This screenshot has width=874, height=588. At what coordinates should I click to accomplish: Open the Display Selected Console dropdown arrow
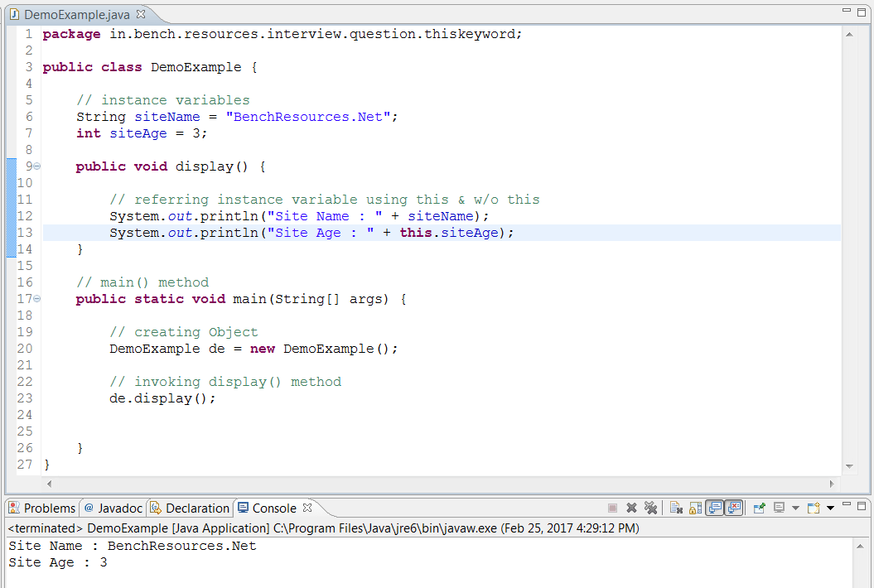(795, 508)
